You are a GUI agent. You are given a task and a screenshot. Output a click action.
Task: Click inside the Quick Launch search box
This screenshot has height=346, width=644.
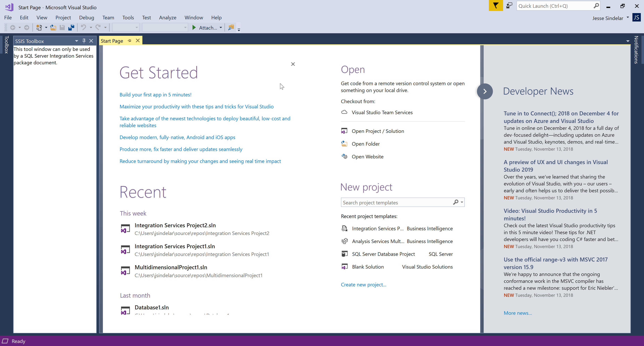[x=550, y=6]
